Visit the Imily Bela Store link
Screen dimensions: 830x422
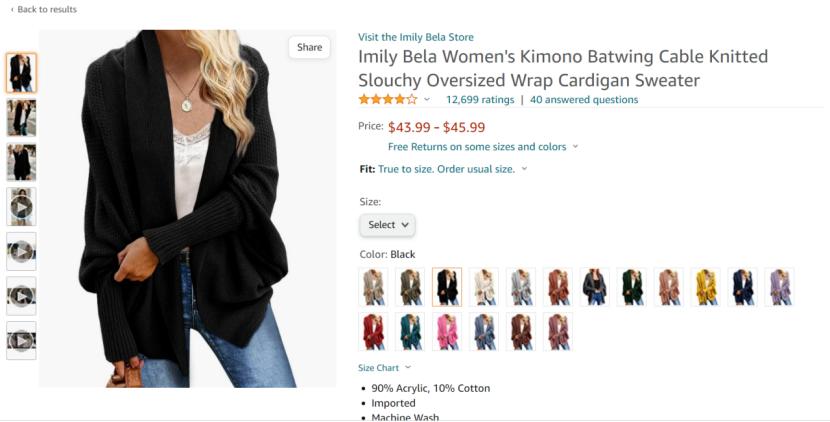[416, 37]
